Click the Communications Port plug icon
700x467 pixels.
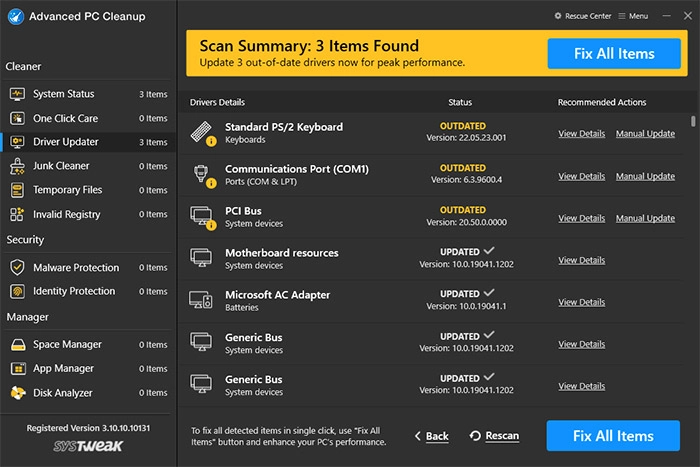(x=202, y=175)
